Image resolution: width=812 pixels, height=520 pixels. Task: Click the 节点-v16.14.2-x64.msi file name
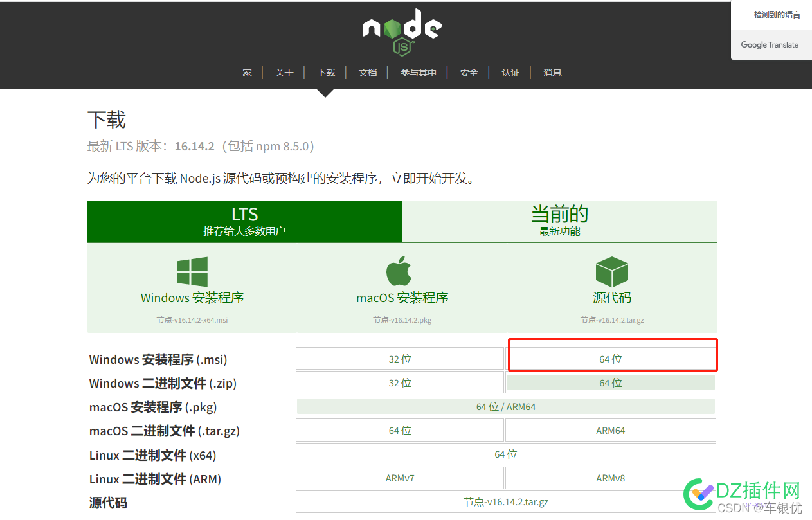[192, 319]
